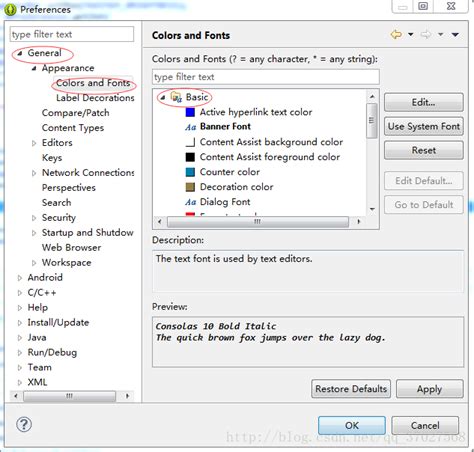
Task: Select the Active hyperlink blue color swatch
Action: click(x=190, y=112)
